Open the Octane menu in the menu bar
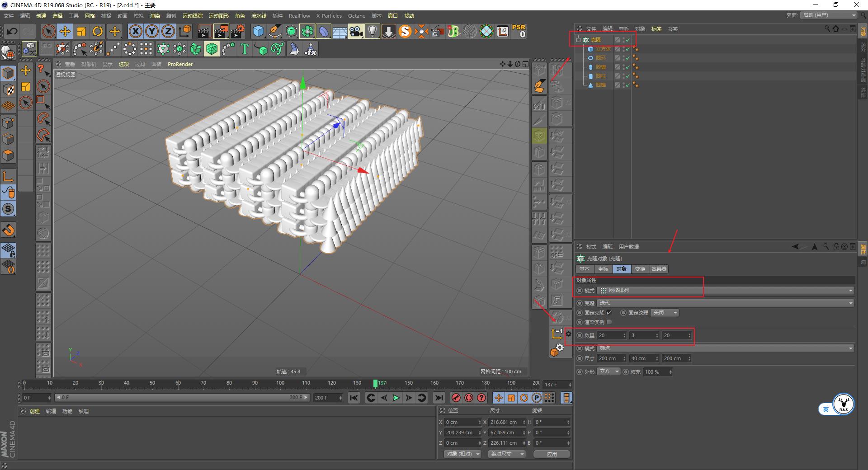This screenshot has width=868, height=470. 357,16
